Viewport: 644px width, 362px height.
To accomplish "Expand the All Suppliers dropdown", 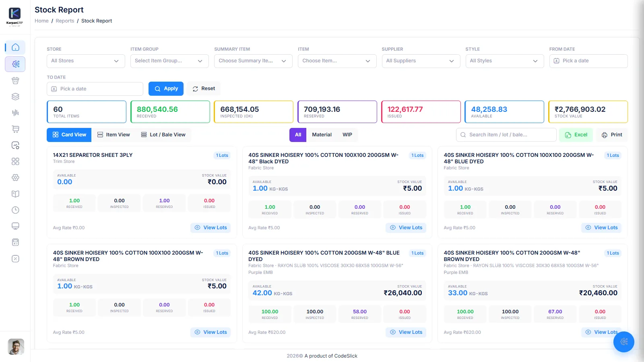I will click(421, 61).
